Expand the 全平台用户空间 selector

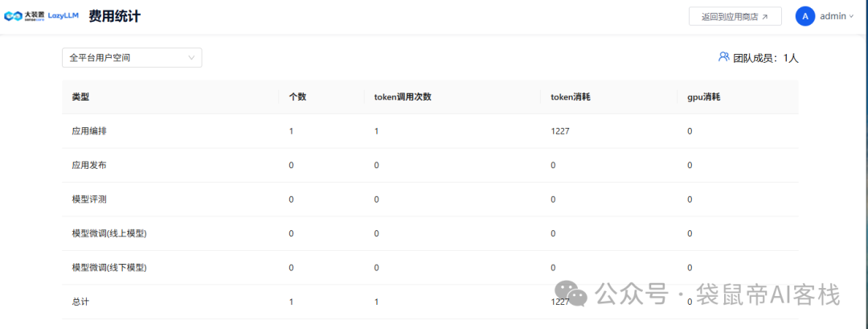[132, 58]
